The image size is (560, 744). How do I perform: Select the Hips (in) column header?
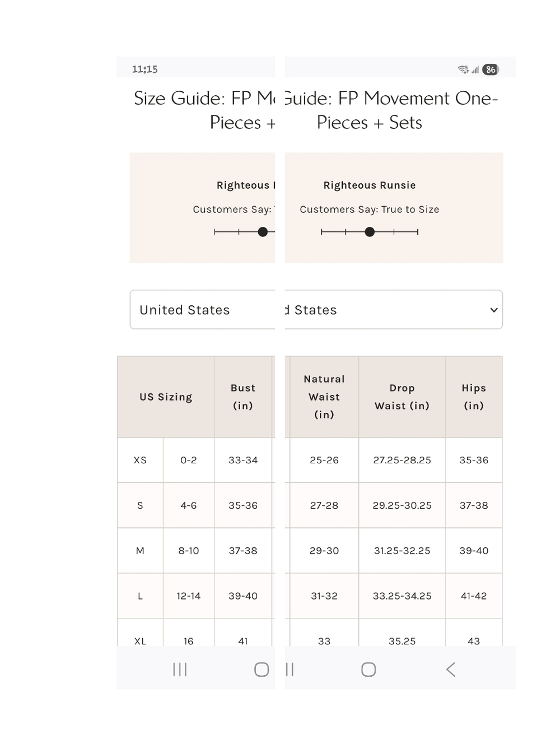pos(474,397)
